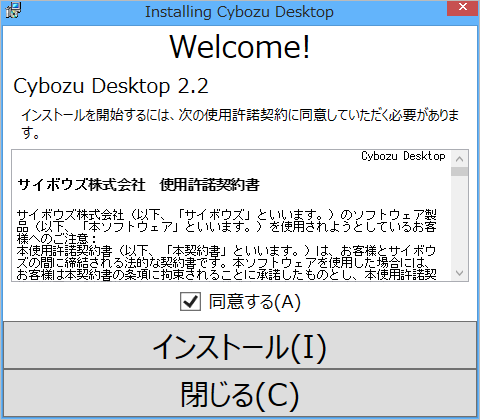Click the Cybozu Desktop 2.2 version label

[x=111, y=86]
